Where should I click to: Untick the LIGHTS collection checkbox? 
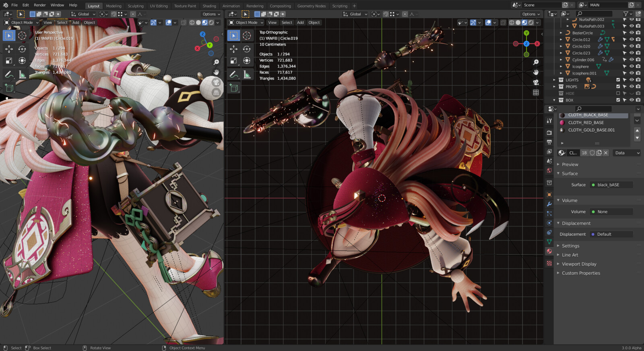[618, 80]
